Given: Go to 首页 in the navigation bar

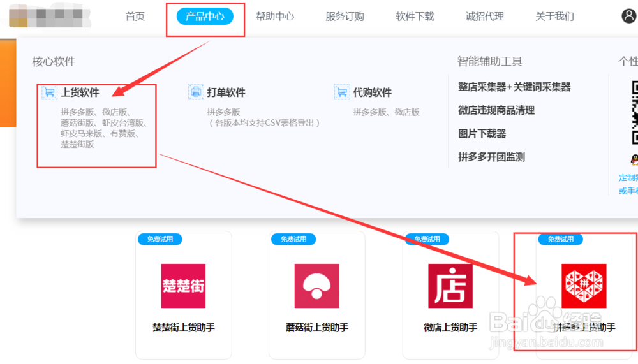Looking at the screenshot, I should point(135,17).
